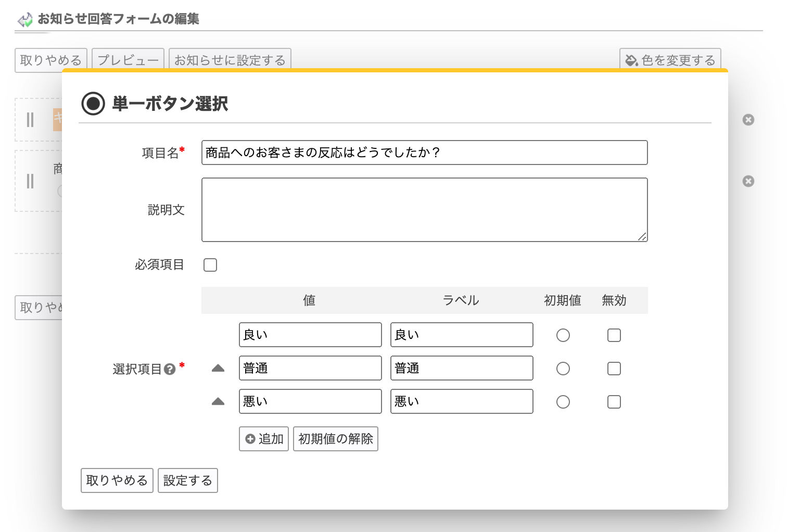The height and width of the screenshot is (532, 788).
Task: Click the paint bucket color icon
Action: [x=631, y=60]
